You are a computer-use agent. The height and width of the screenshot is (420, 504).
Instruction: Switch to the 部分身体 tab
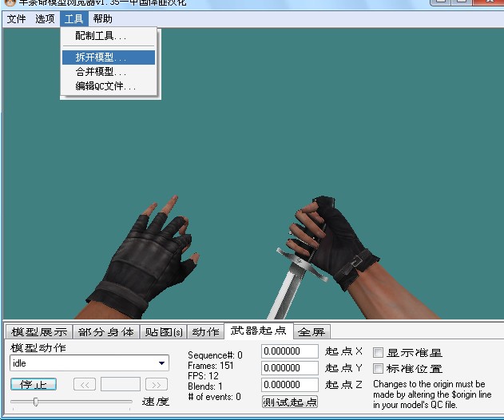point(106,331)
